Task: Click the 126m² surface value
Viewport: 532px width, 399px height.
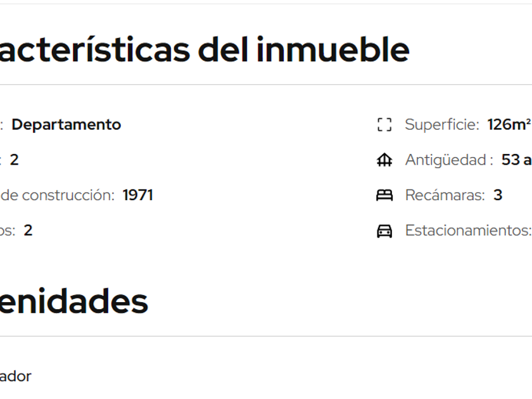Action: click(509, 125)
